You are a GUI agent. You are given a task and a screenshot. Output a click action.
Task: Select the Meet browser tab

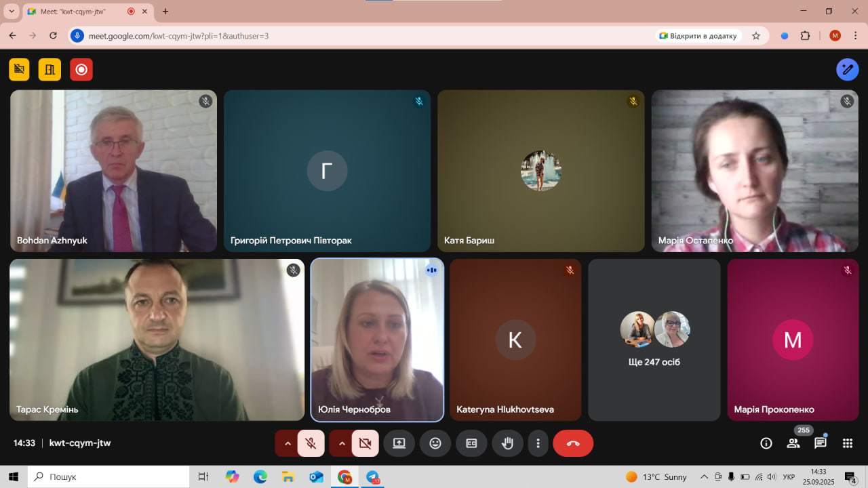tap(75, 12)
